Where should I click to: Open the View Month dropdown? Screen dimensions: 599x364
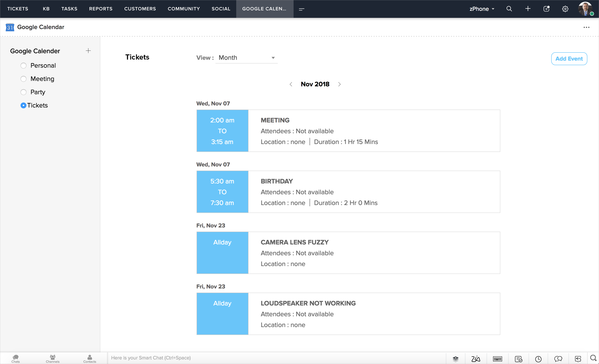tap(246, 57)
